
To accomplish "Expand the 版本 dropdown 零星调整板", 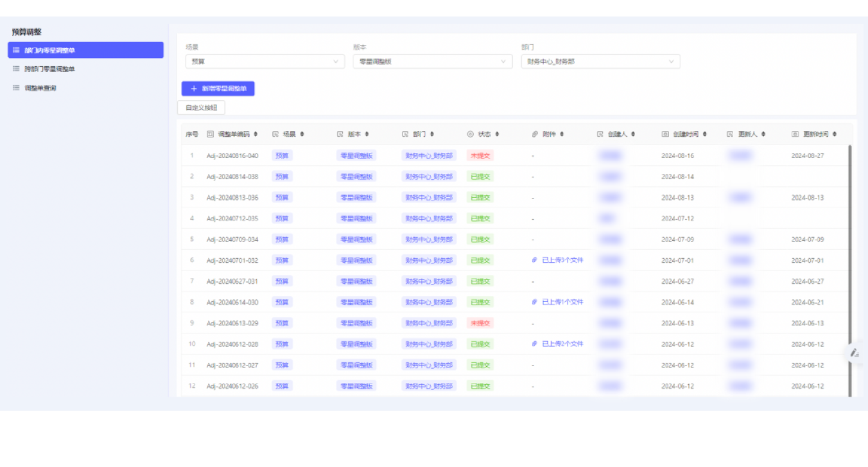I will [x=432, y=62].
